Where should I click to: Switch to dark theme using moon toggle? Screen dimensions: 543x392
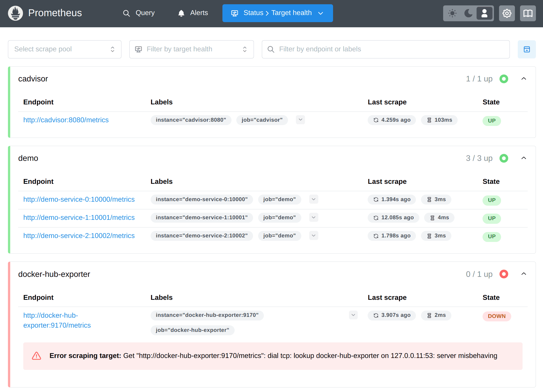468,13
